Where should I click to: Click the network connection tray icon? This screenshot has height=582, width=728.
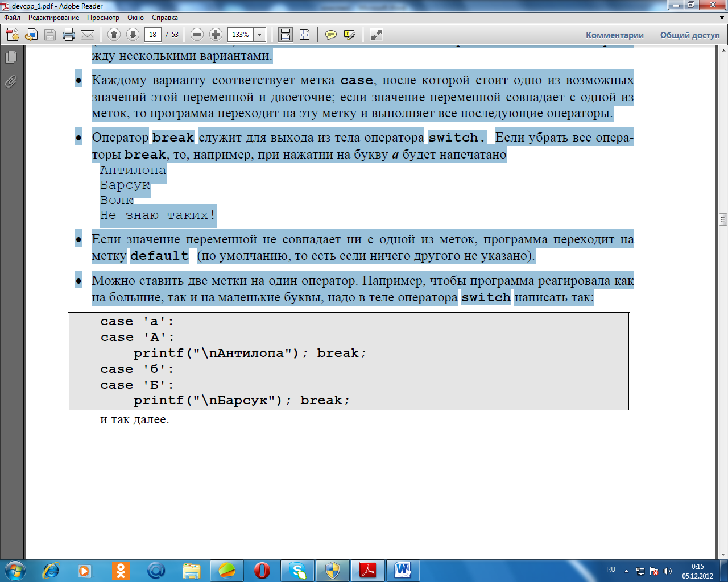[640, 571]
